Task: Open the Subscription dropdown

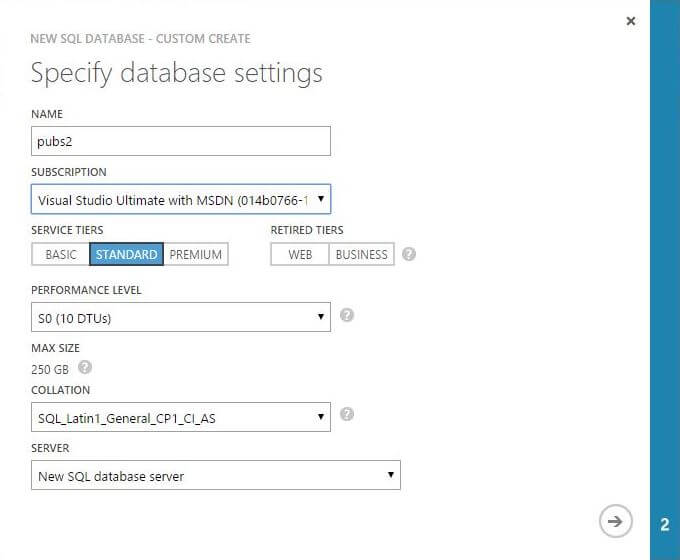Action: tap(180, 199)
